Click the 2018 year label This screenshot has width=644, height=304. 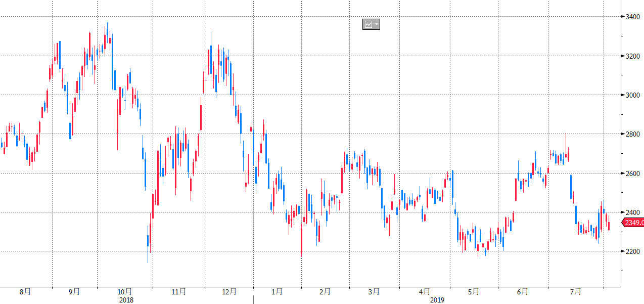[x=126, y=300]
